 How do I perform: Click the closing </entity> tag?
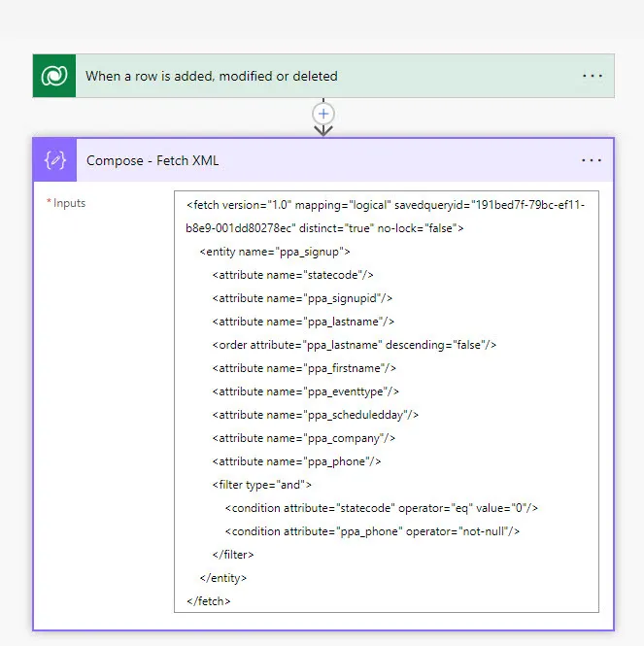pos(222,578)
